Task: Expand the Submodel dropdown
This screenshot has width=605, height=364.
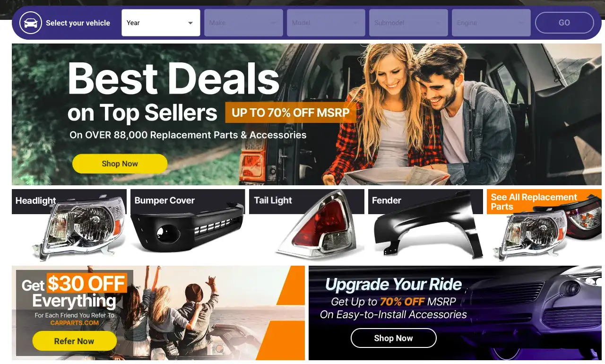Action: tap(408, 23)
